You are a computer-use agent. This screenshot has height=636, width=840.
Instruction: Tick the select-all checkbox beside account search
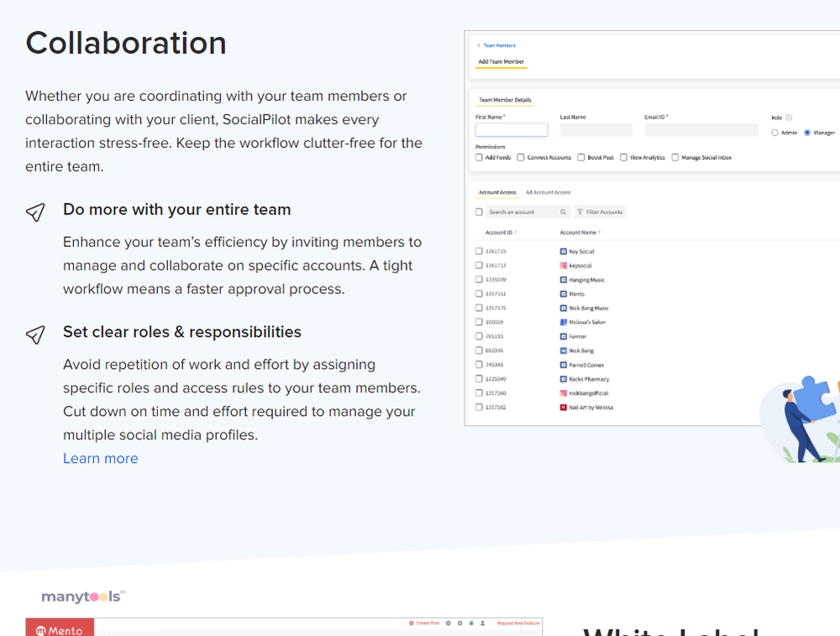pos(479,213)
